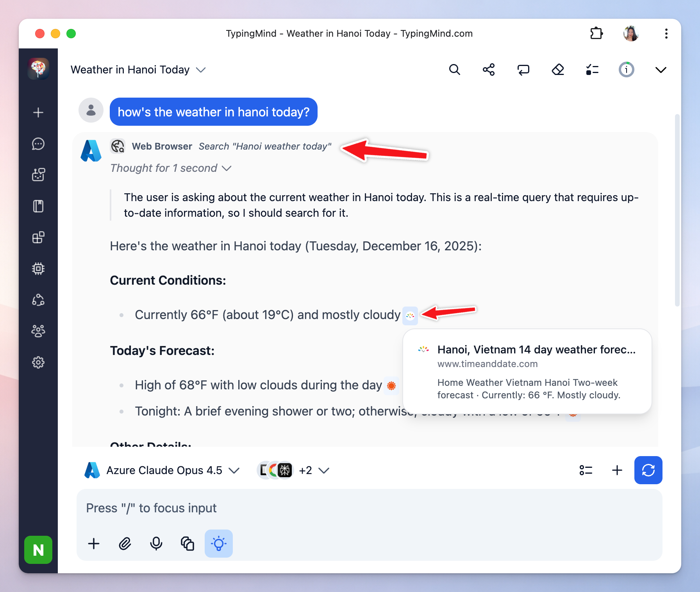Focus the message input field
The width and height of the screenshot is (700, 592).
(x=370, y=508)
